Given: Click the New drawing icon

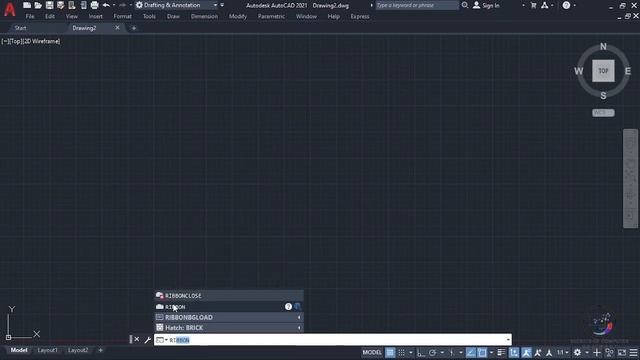Looking at the screenshot, I should point(27,5).
